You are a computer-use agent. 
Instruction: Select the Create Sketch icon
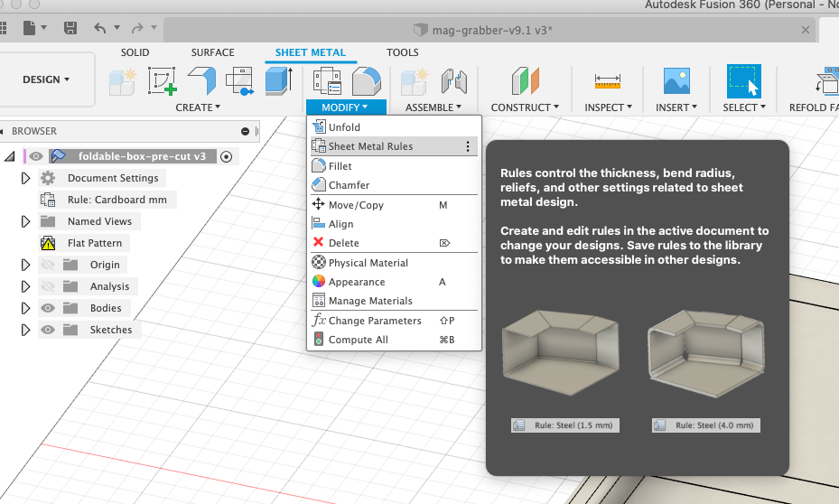click(163, 81)
